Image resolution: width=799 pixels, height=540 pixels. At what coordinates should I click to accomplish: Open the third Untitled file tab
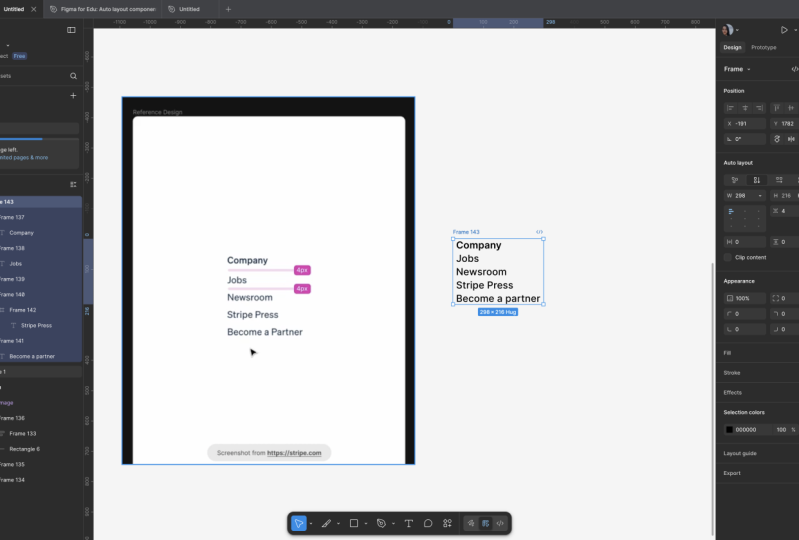[184, 9]
